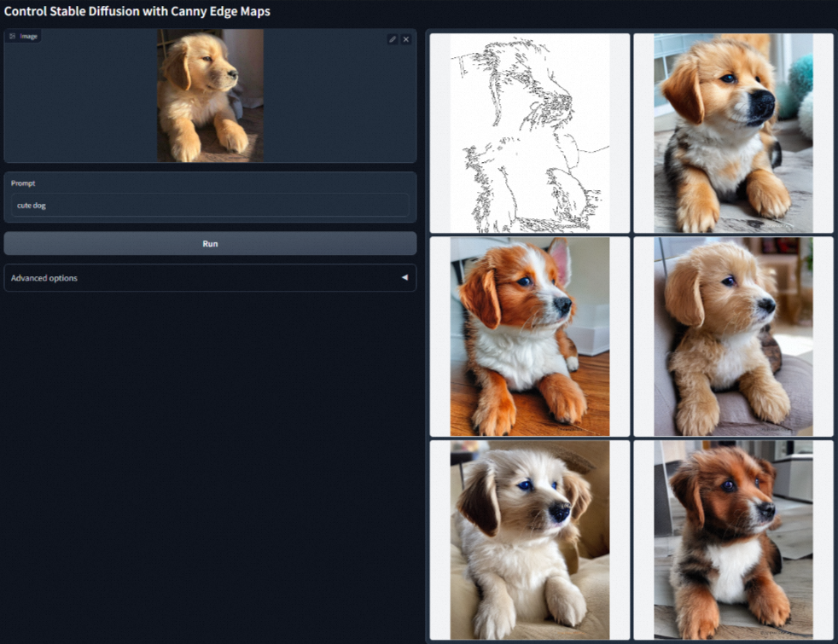The height and width of the screenshot is (644, 838).
Task: Click the Advanced options label text
Action: pos(43,277)
